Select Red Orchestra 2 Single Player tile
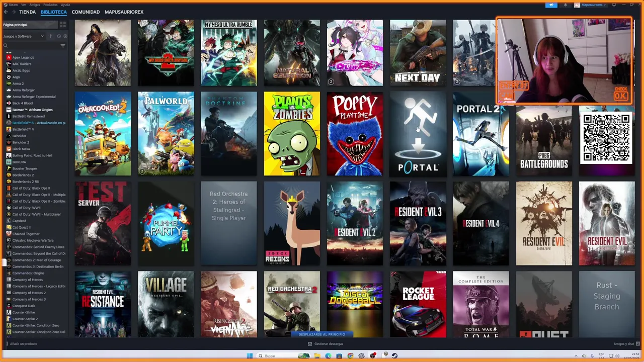The image size is (644, 362). [228, 223]
